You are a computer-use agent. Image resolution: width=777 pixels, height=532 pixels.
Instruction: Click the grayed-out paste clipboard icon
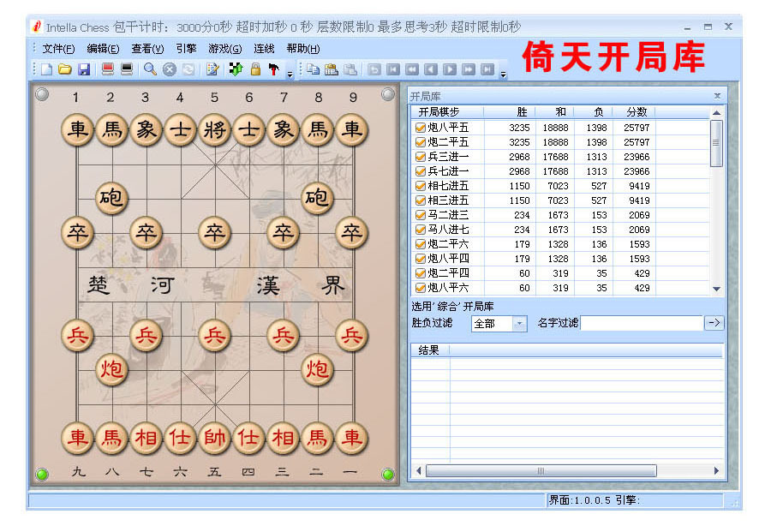(x=350, y=69)
